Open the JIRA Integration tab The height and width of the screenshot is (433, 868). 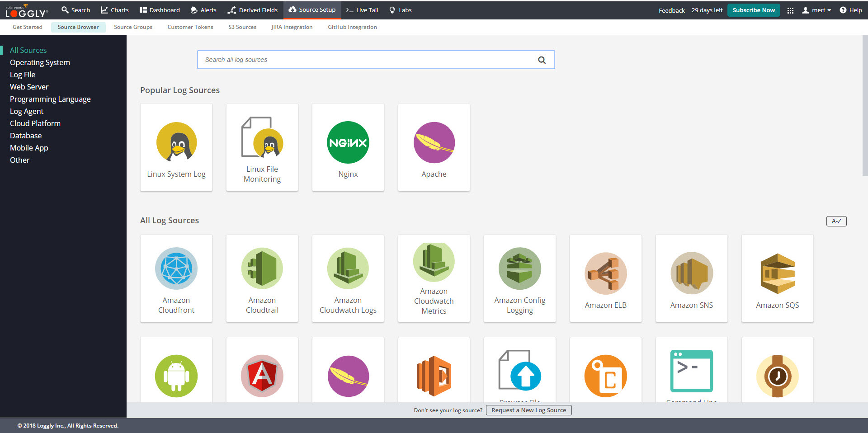pyautogui.click(x=292, y=27)
